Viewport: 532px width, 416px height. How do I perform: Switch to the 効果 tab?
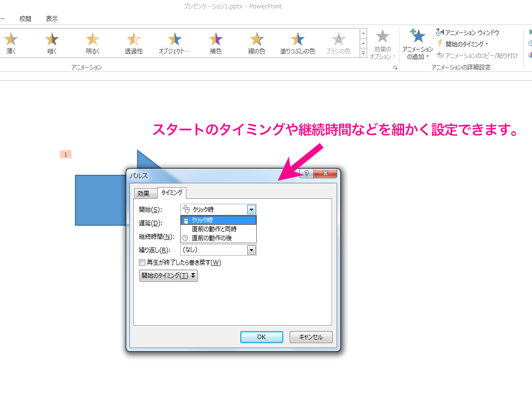click(145, 192)
